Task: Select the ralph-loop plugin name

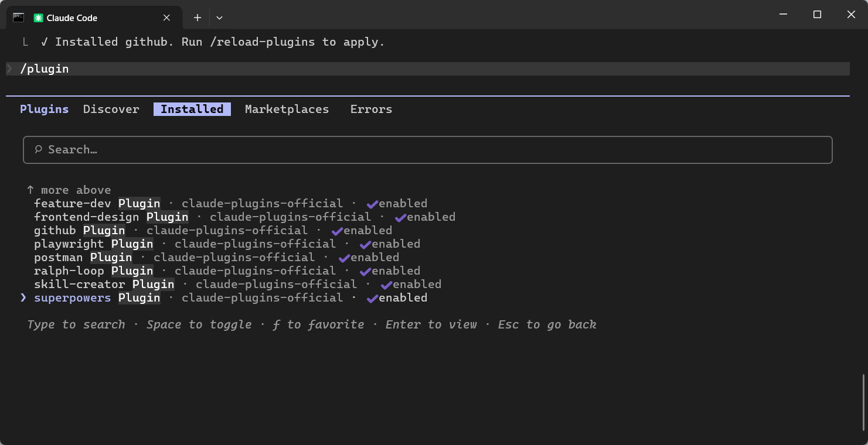Action: 69,271
